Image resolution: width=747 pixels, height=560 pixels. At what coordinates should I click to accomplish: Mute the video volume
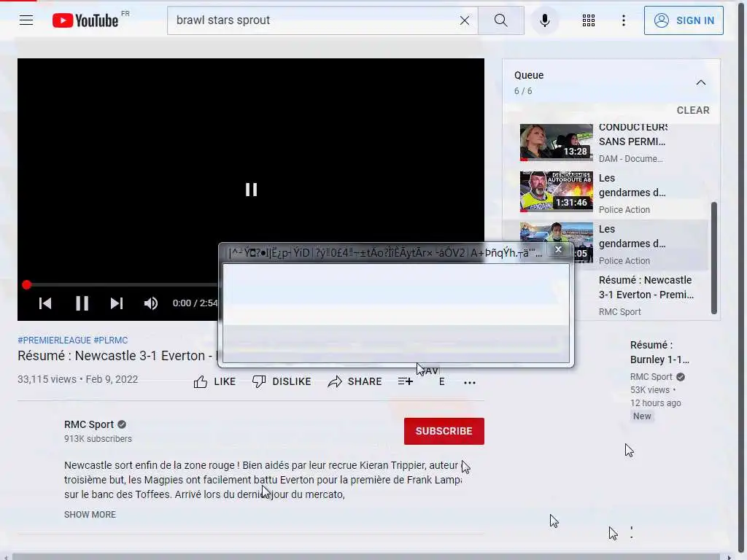150,303
